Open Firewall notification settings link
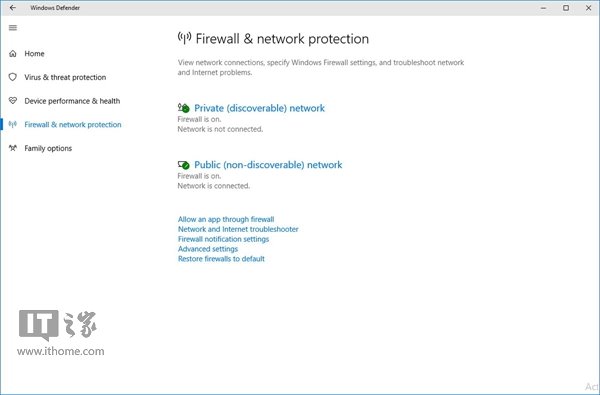The width and height of the screenshot is (600, 395). click(223, 239)
